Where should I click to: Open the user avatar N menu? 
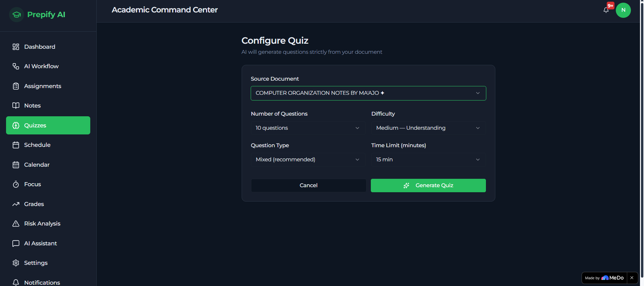click(x=623, y=10)
